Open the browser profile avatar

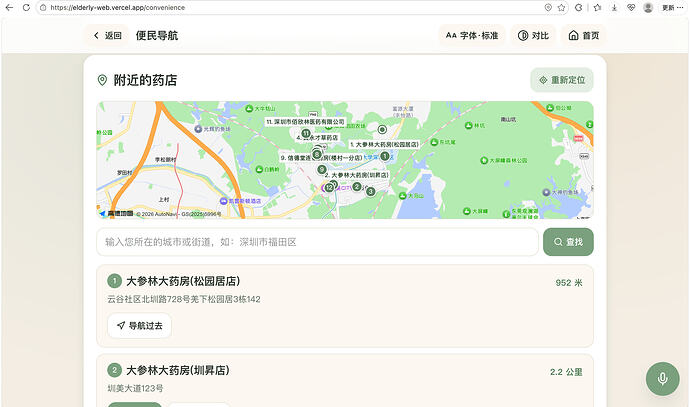648,7
